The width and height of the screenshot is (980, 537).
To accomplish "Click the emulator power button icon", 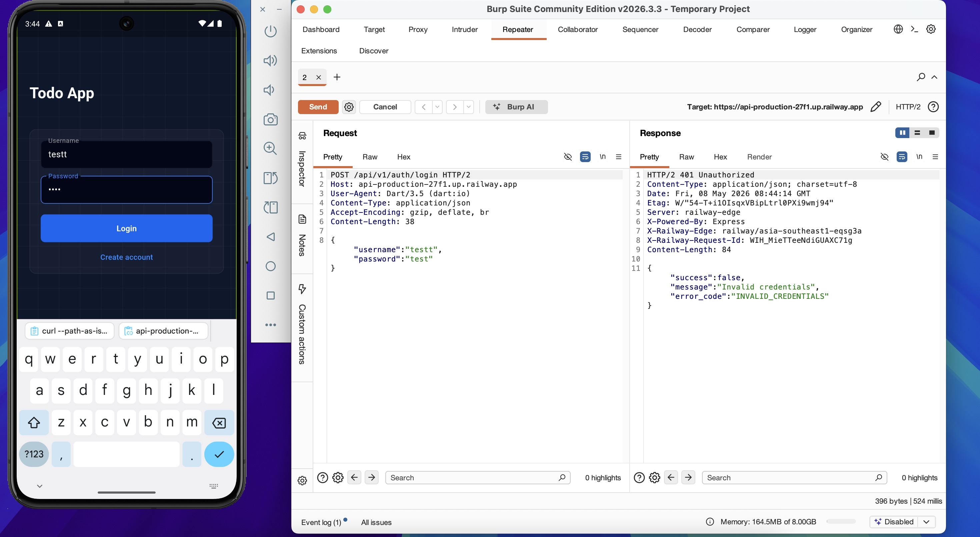I will tap(270, 31).
